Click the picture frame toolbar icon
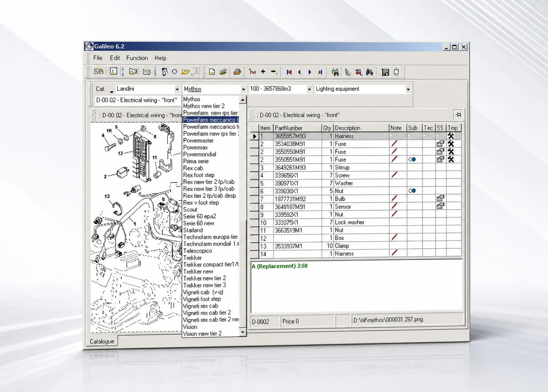This screenshot has height=392, width=548. (385, 72)
